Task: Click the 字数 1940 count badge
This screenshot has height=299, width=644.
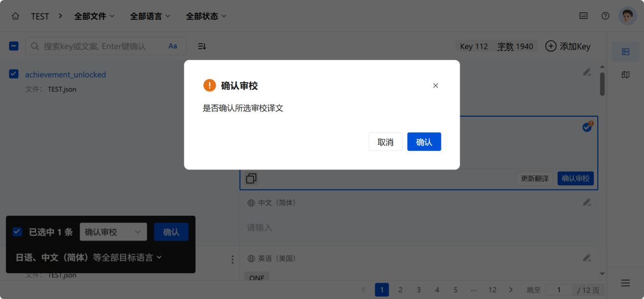Action: point(515,46)
